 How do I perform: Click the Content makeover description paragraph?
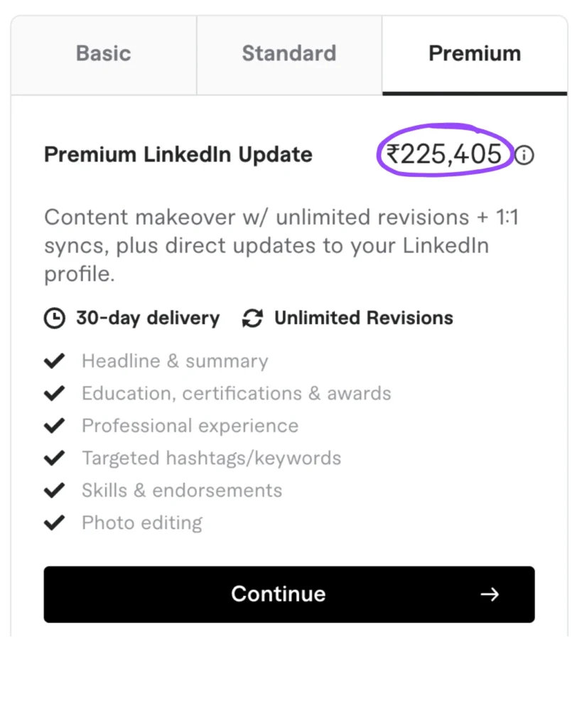tap(281, 245)
